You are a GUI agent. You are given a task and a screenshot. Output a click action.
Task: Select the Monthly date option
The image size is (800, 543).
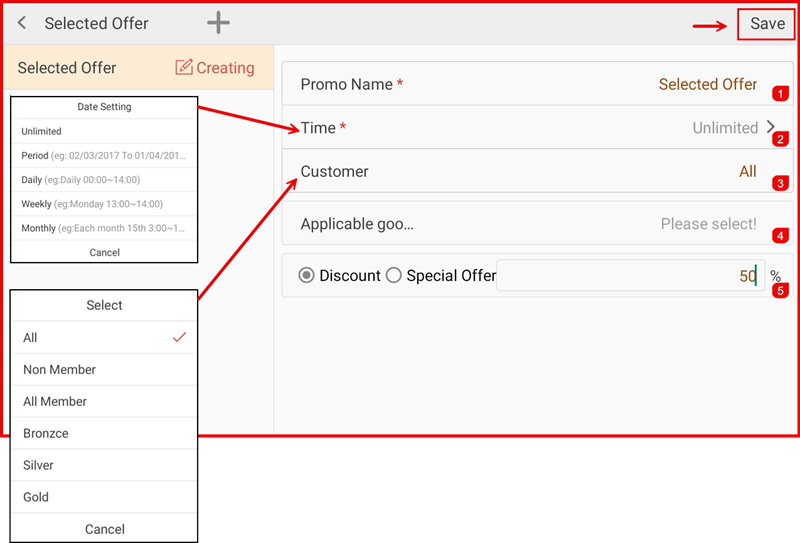(104, 229)
